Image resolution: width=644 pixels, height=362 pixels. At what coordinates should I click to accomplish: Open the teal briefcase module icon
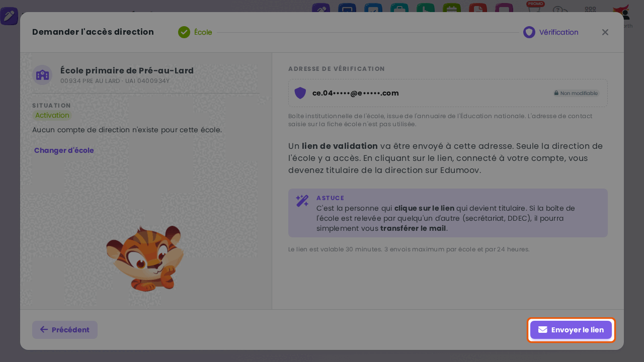[x=399, y=9]
